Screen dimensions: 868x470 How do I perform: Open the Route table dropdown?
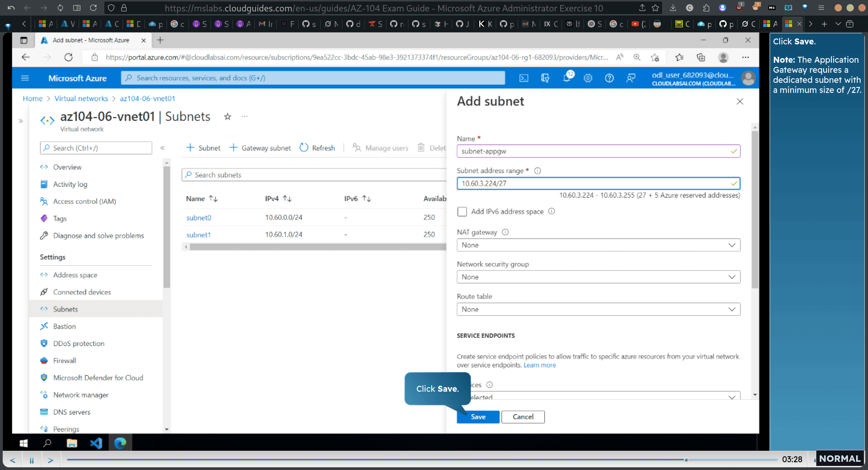pos(598,309)
